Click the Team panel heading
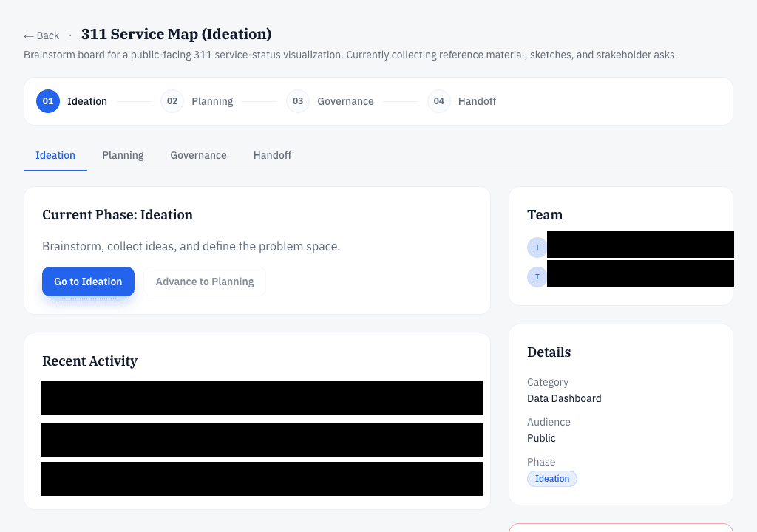 point(545,215)
